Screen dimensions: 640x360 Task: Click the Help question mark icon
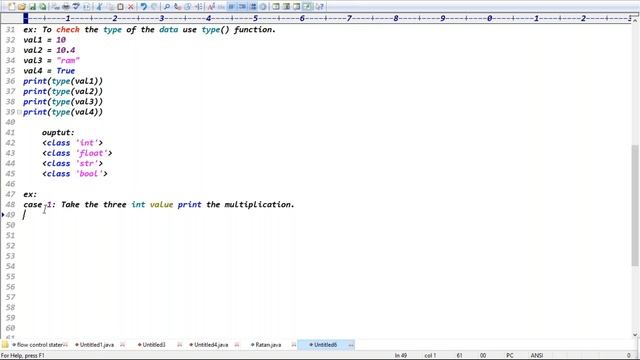click(320, 7)
